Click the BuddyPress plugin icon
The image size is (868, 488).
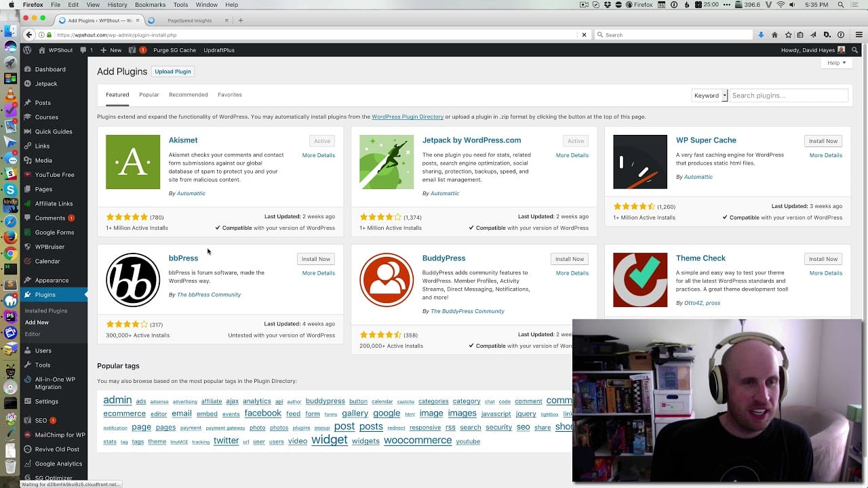[x=387, y=280]
